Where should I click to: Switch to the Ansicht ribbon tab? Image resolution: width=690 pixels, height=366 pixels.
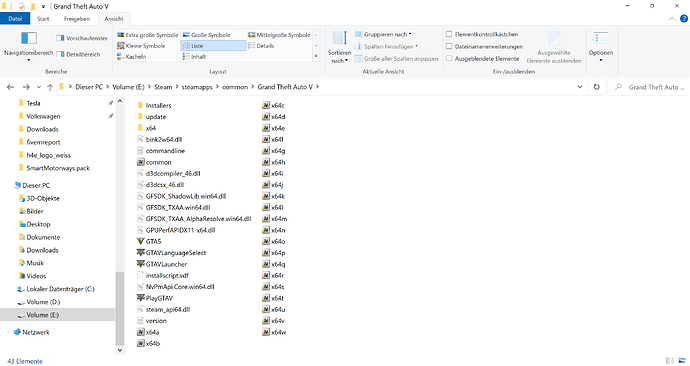(114, 19)
